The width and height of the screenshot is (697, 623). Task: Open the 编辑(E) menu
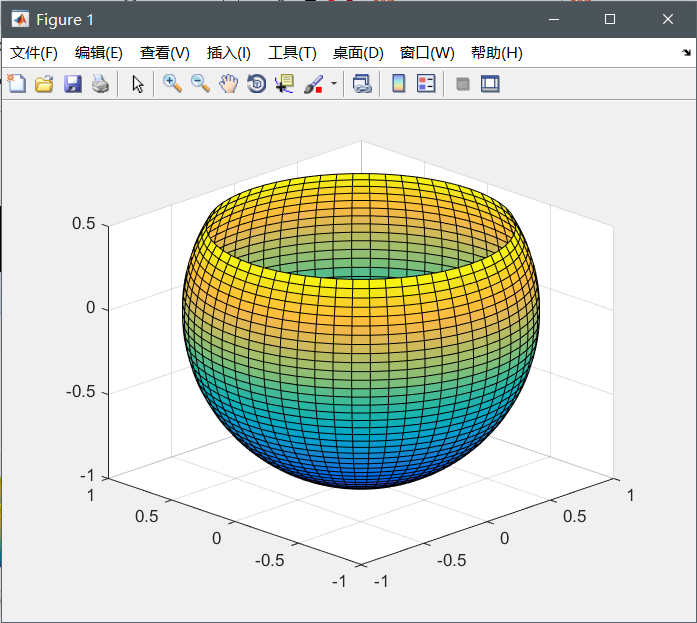click(99, 53)
